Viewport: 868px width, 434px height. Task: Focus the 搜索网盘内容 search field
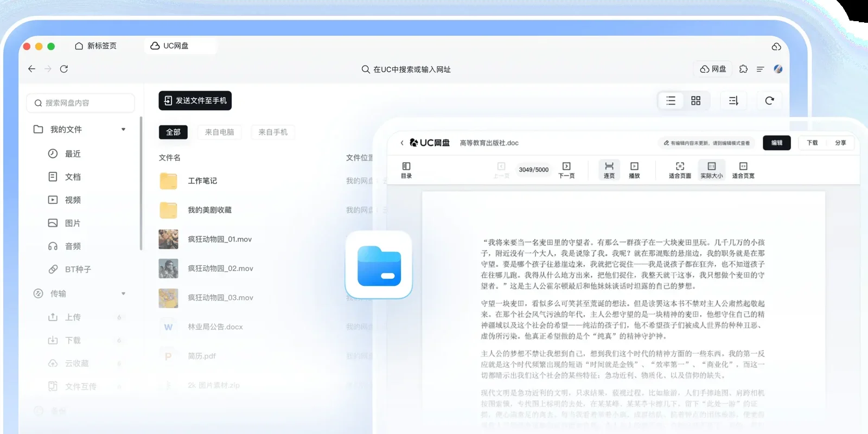coord(80,103)
